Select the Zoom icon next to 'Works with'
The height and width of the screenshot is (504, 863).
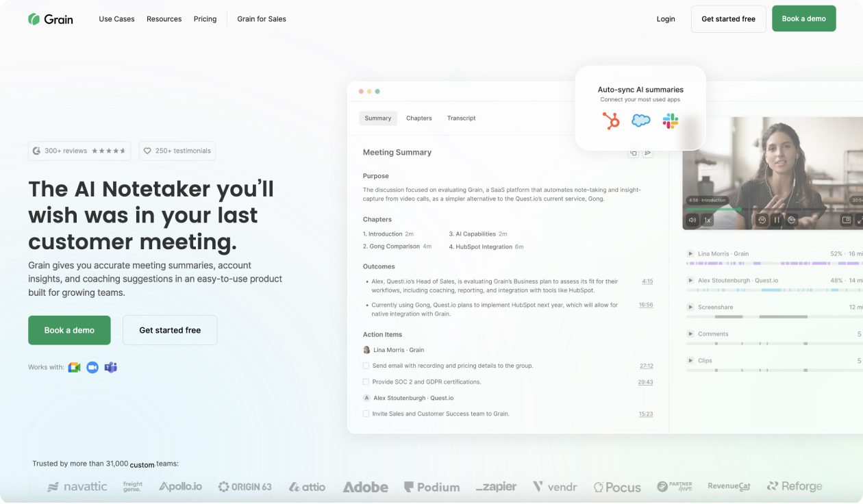92,366
